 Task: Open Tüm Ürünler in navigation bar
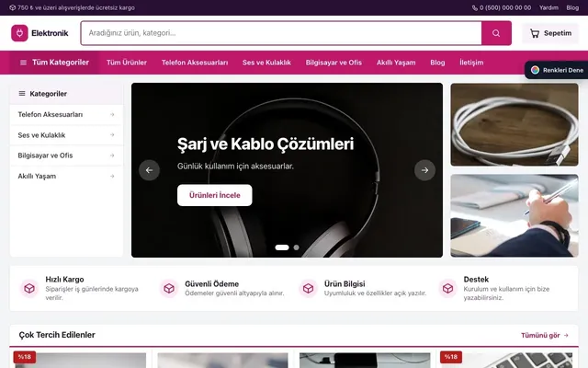pyautogui.click(x=127, y=63)
